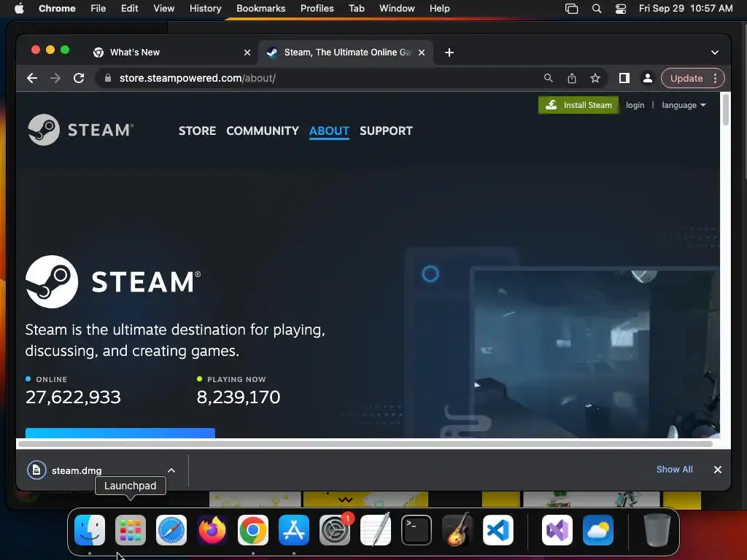This screenshot has width=747, height=560.
Task: Open the Profiles menu
Action: [x=317, y=9]
